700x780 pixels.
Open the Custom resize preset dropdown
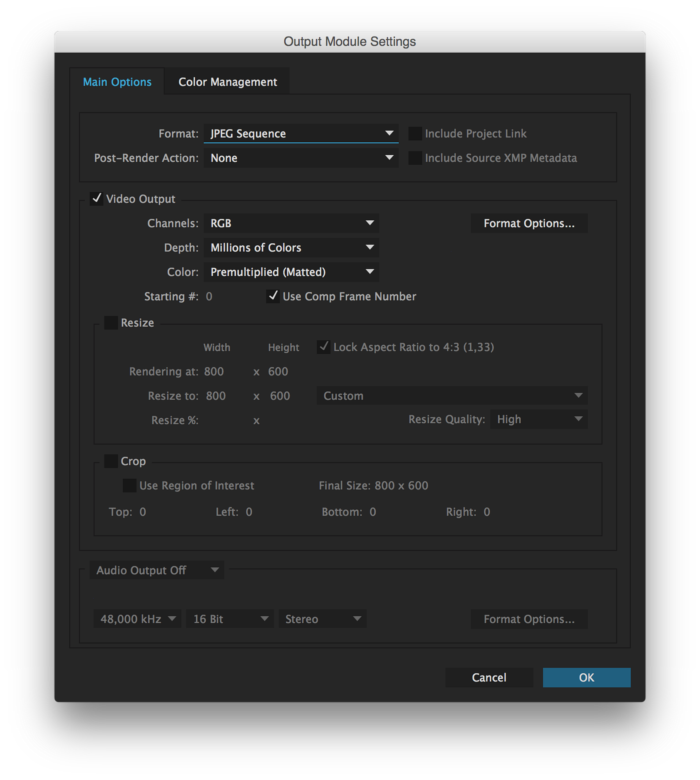[x=452, y=395]
